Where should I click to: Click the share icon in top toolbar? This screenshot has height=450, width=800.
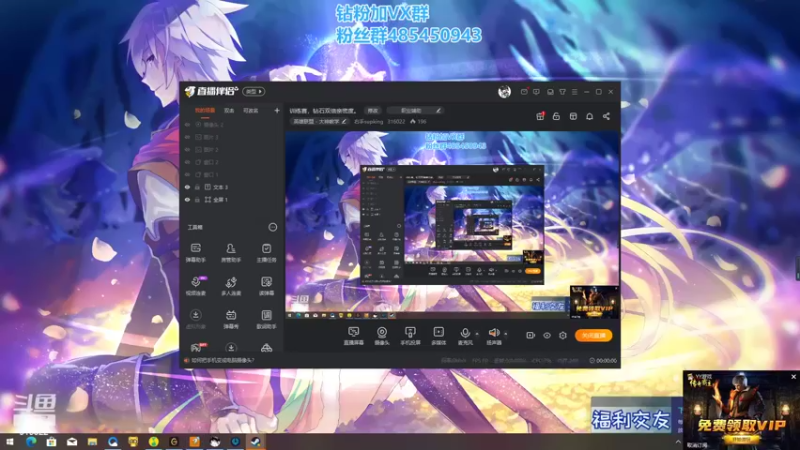click(606, 116)
